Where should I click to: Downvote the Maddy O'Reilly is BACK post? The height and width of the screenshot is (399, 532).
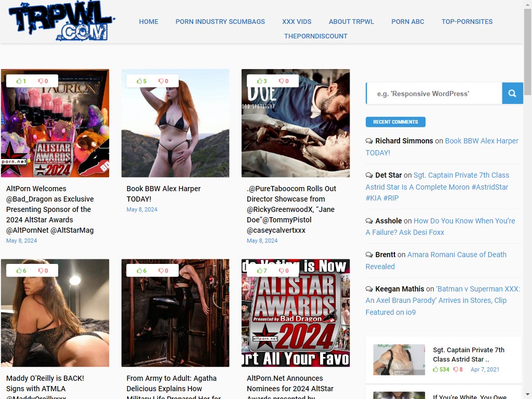[43, 271]
